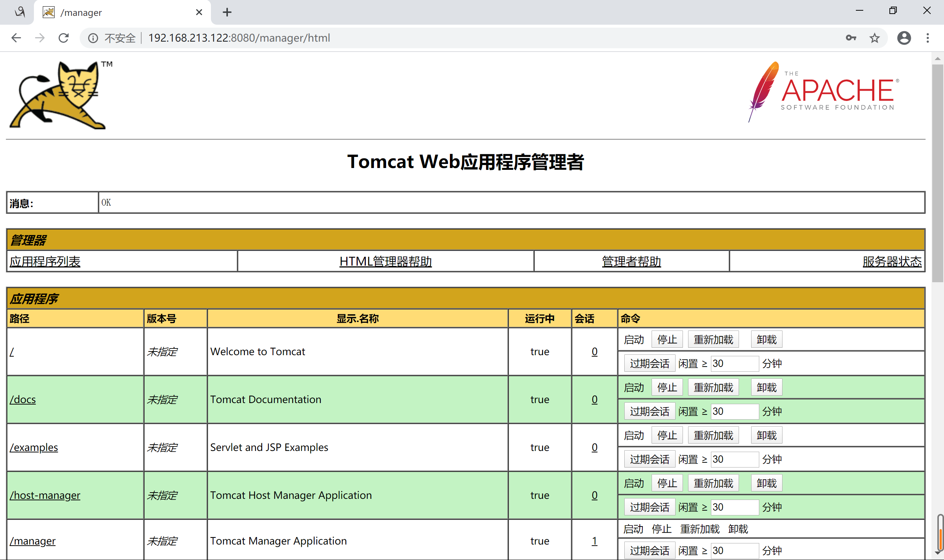Open the HTML管理器帮助 link
This screenshot has width=944, height=560.
point(386,262)
